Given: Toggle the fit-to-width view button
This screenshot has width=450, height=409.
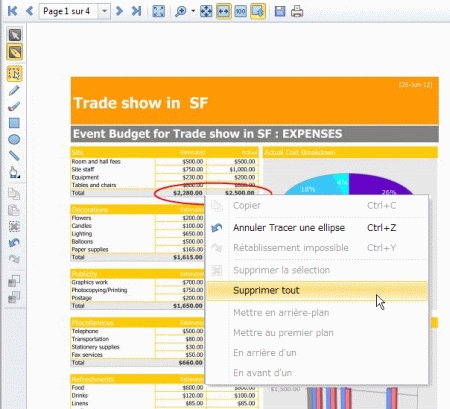Looking at the screenshot, I should pos(223,11).
